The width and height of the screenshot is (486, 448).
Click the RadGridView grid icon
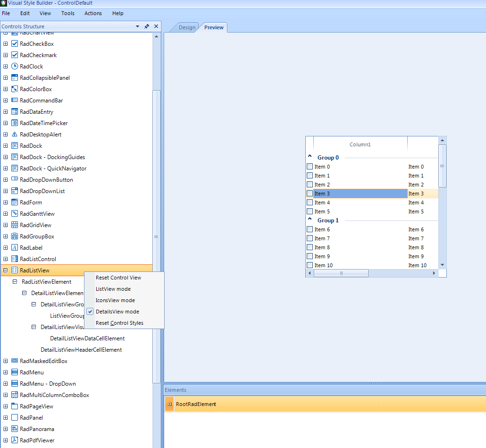tap(15, 225)
